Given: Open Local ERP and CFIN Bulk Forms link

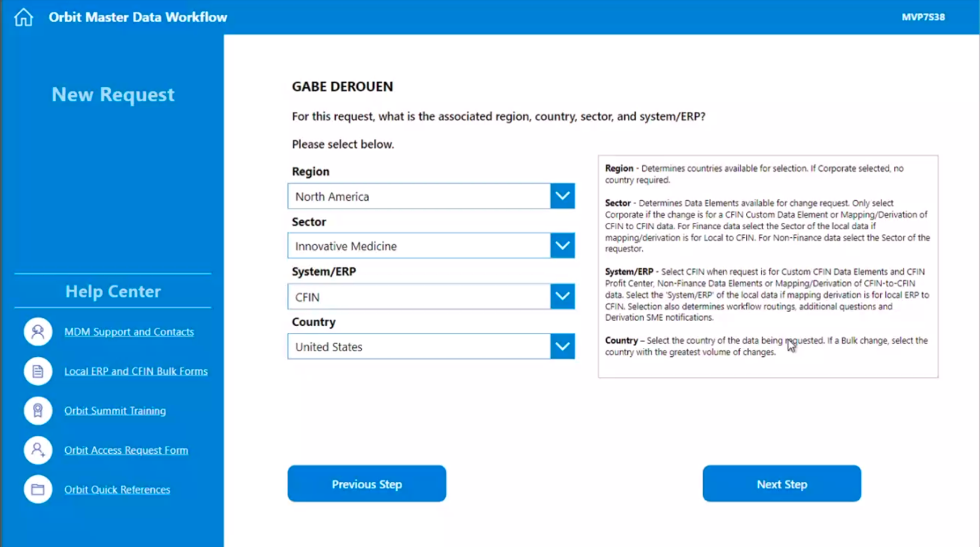Looking at the screenshot, I should (136, 371).
